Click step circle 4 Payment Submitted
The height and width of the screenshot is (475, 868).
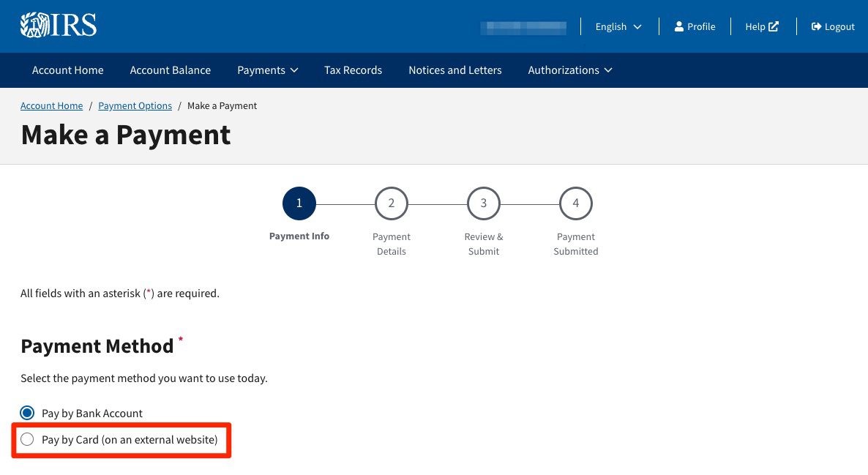tap(575, 203)
